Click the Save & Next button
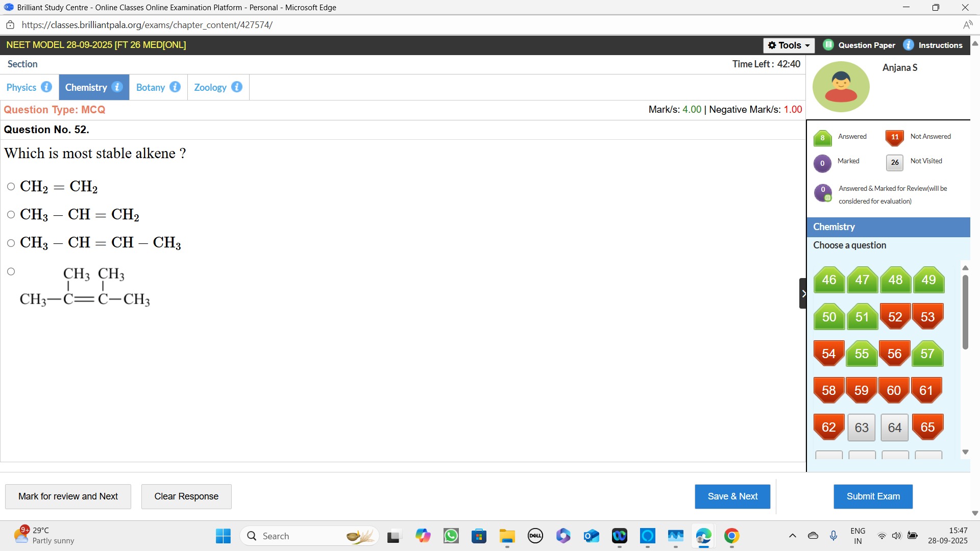980x551 pixels. pos(732,496)
